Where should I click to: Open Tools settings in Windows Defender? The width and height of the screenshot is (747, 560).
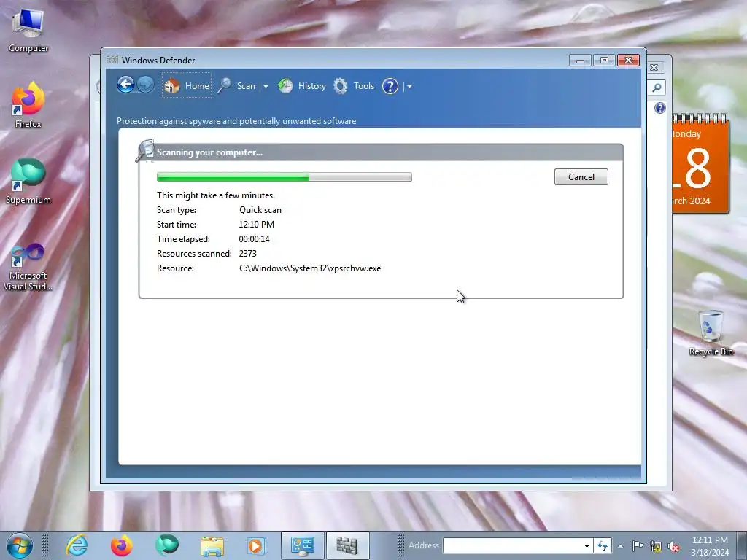tap(354, 86)
